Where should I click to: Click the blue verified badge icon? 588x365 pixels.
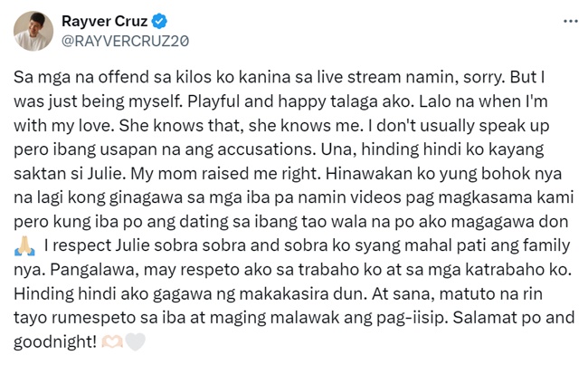point(159,21)
